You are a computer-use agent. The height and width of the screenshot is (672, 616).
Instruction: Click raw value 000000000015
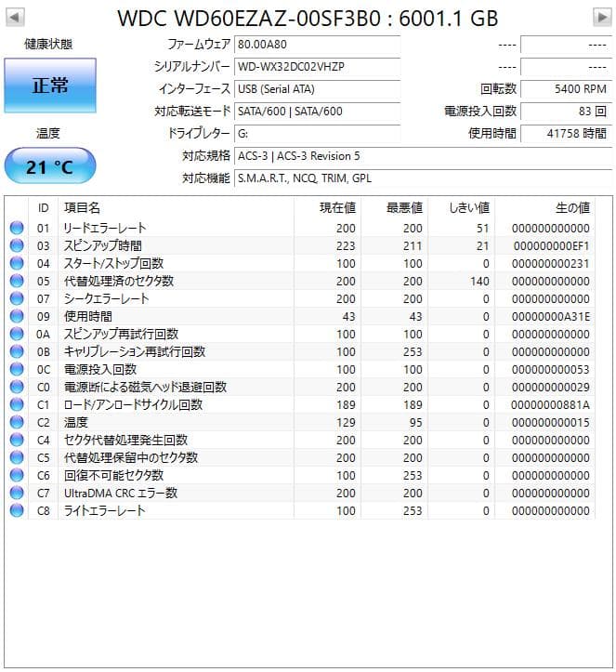550,422
